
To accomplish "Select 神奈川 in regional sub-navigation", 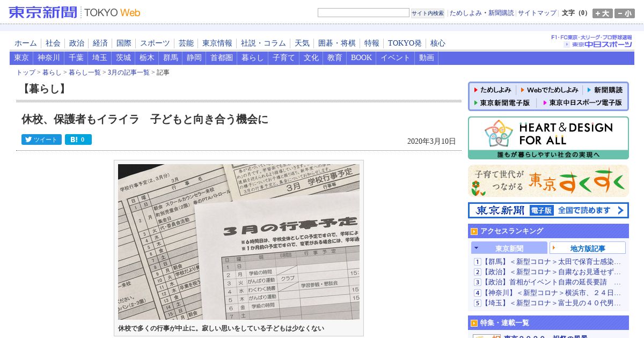I will pos(49,58).
